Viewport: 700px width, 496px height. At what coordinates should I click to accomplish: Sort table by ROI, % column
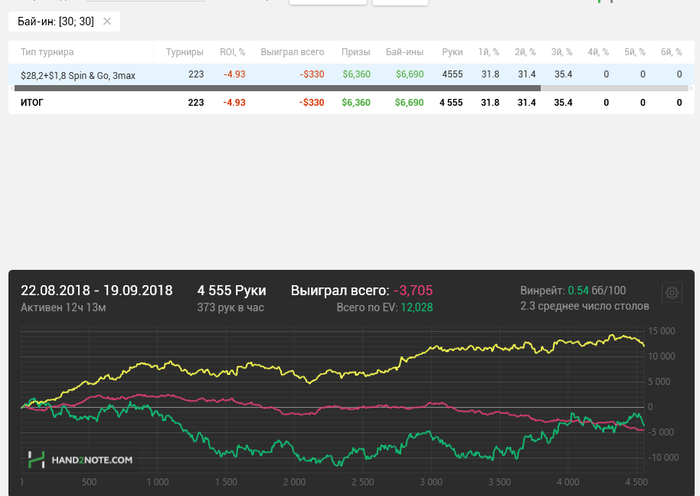pos(232,52)
